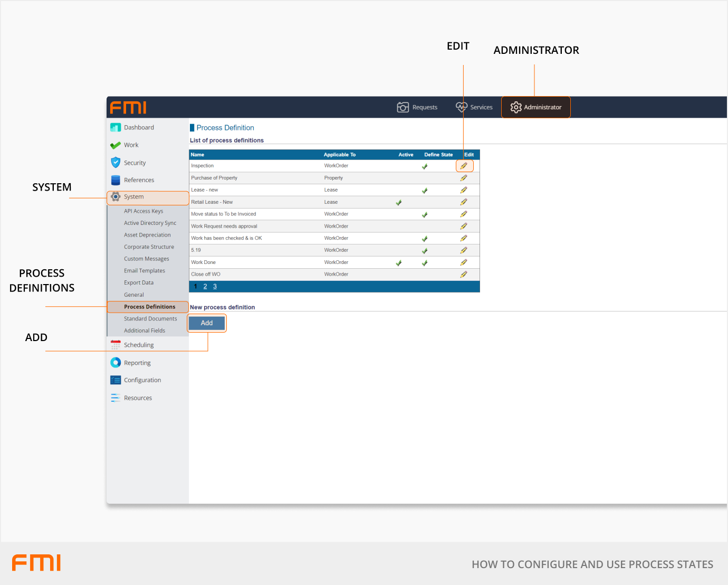728x585 pixels.
Task: Click the Active checkmark for Retail Lease - New
Action: (399, 203)
